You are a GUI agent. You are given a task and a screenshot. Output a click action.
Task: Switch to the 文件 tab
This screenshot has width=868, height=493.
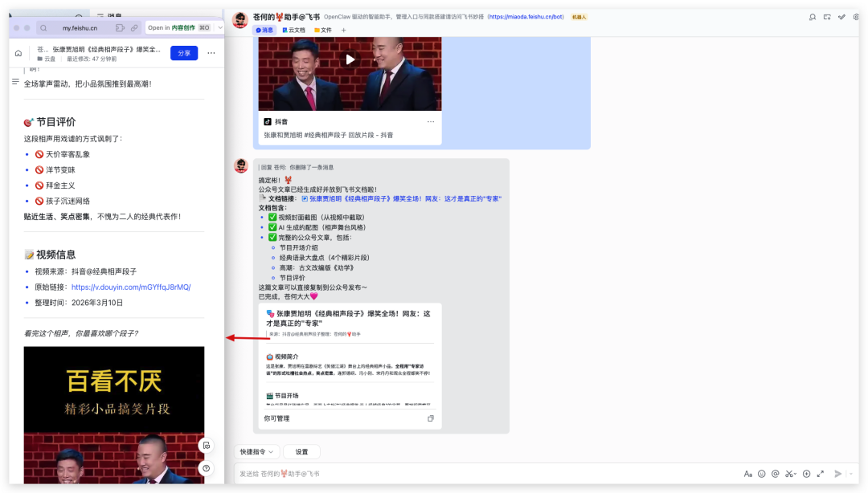pyautogui.click(x=326, y=30)
